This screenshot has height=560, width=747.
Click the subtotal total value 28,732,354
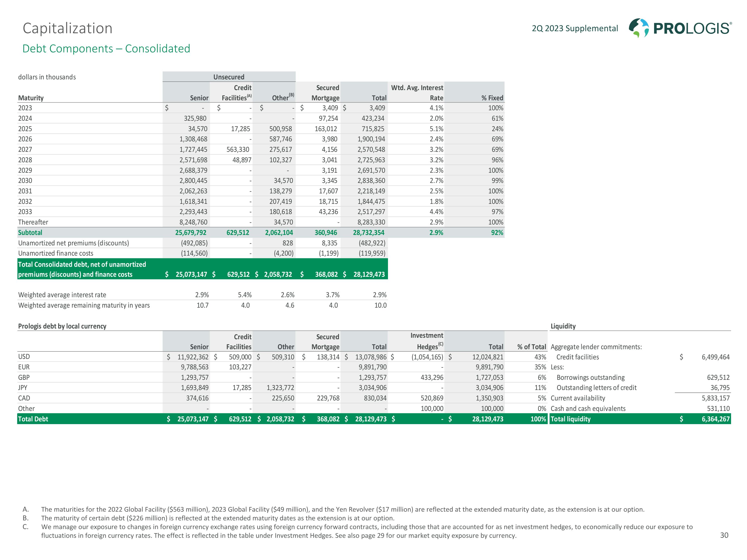(x=369, y=232)
